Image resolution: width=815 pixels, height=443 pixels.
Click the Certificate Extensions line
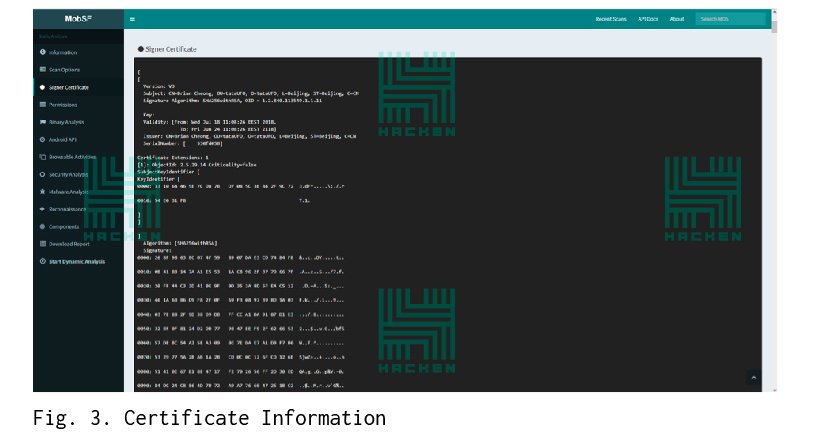173,158
